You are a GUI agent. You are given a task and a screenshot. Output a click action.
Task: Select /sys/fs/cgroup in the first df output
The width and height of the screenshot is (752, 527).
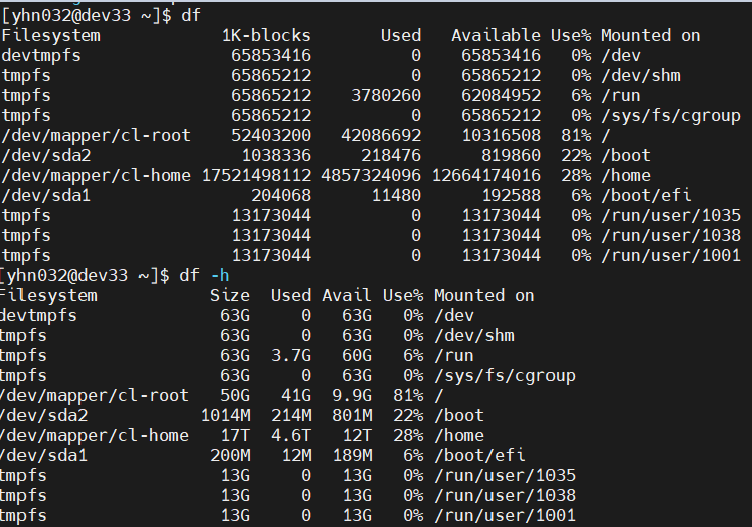click(671, 116)
